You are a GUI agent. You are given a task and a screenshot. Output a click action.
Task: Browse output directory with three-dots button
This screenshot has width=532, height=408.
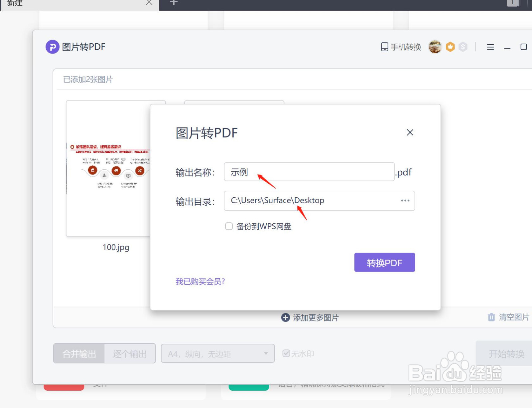[405, 201]
